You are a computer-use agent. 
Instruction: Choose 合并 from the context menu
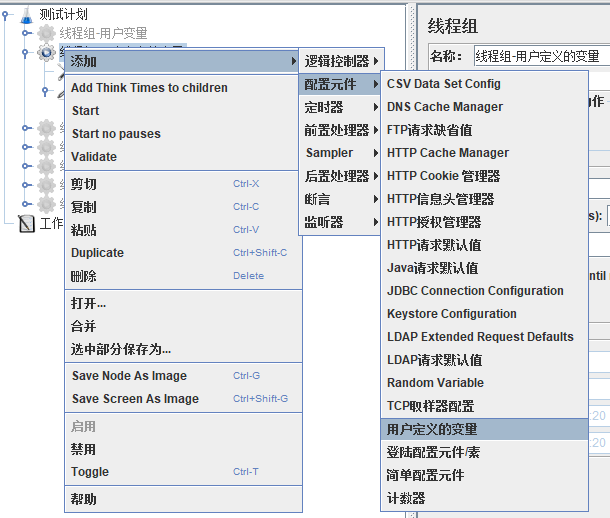click(x=183, y=326)
